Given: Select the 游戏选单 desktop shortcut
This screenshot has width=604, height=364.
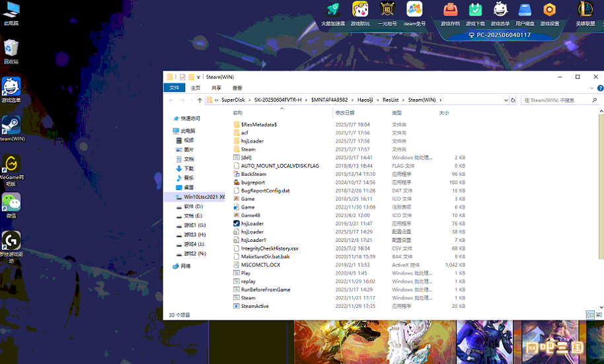Looking at the screenshot, I should (x=11, y=90).
